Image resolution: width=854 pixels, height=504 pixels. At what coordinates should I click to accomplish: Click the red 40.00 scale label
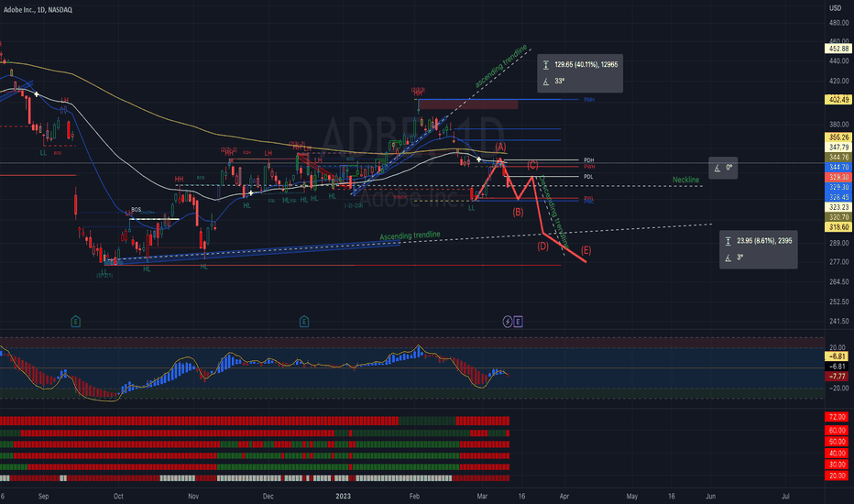click(837, 454)
